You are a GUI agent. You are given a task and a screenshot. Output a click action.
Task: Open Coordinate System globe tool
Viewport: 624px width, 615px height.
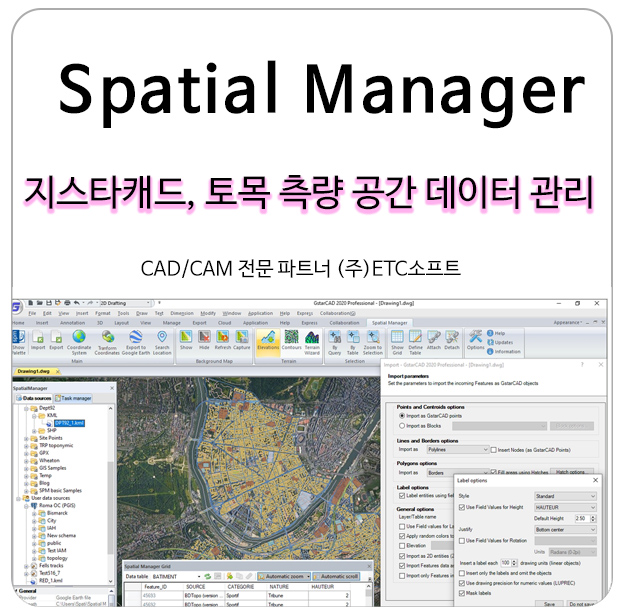click(79, 342)
